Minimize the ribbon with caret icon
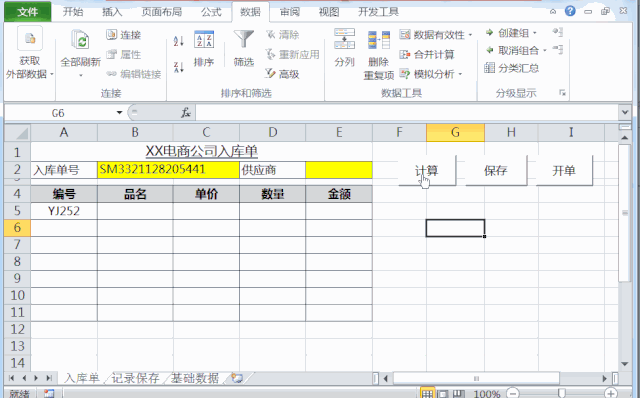This screenshot has height=398, width=640. 553,11
